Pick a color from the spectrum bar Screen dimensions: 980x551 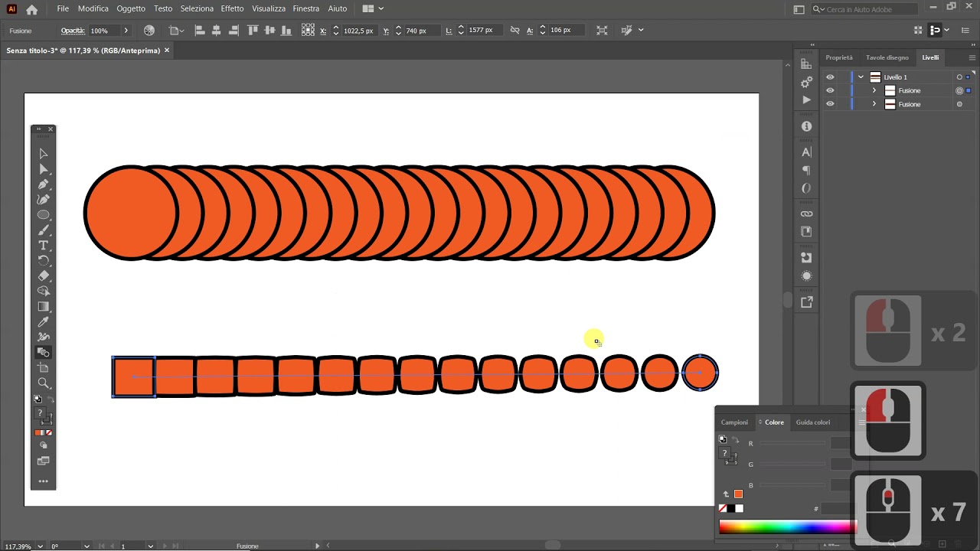pos(787,527)
